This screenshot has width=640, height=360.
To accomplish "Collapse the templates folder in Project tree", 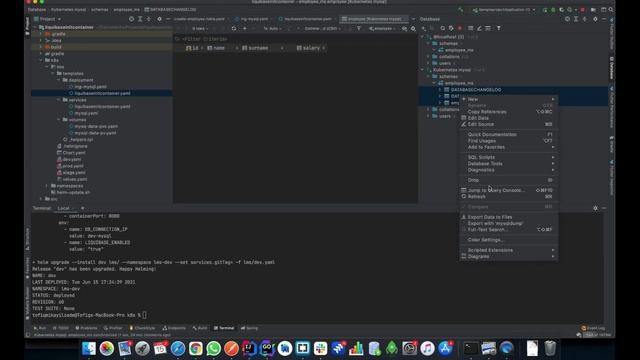I will click(53, 73).
